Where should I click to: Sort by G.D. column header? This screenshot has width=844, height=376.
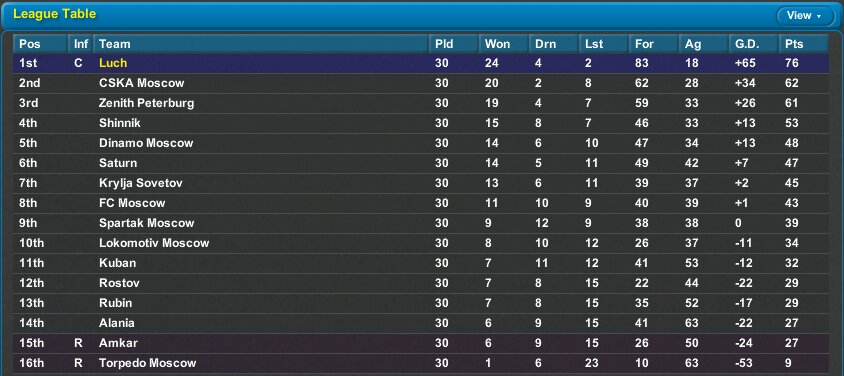point(754,44)
